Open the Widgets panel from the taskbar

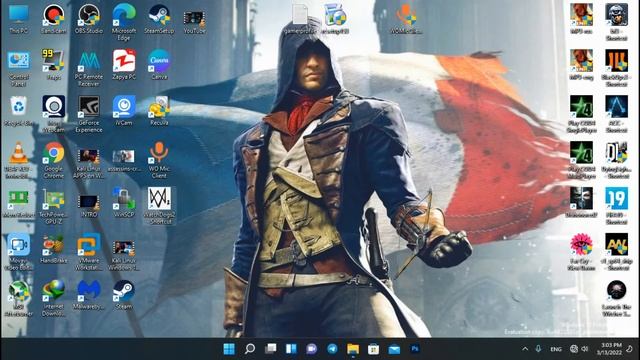pyautogui.click(x=291, y=349)
